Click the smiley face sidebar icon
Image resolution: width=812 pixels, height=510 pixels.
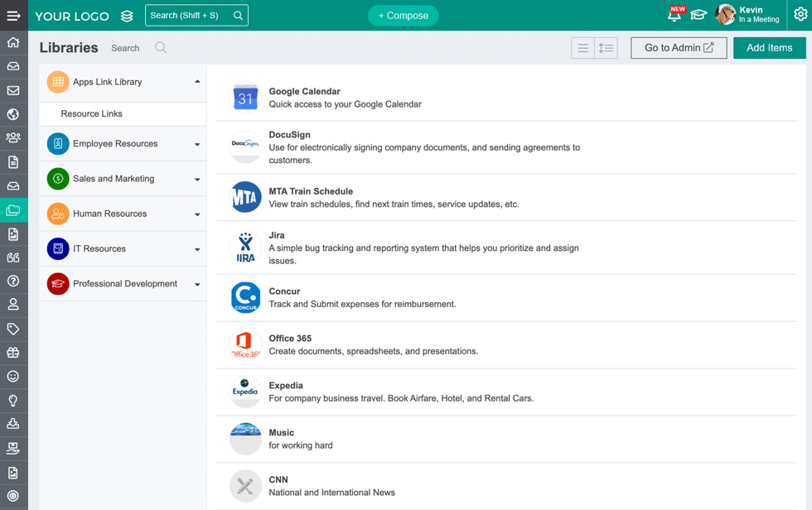(x=13, y=376)
